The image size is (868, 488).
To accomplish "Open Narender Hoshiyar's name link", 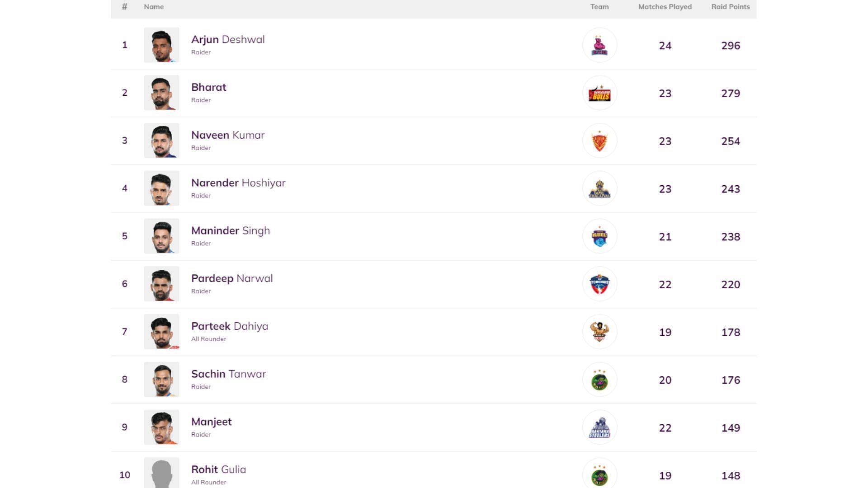I will click(x=238, y=183).
